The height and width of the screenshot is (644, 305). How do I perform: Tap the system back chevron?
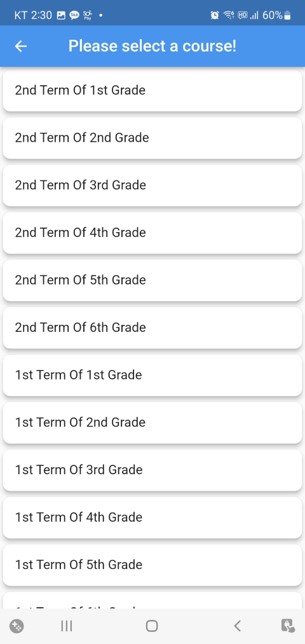tap(237, 626)
